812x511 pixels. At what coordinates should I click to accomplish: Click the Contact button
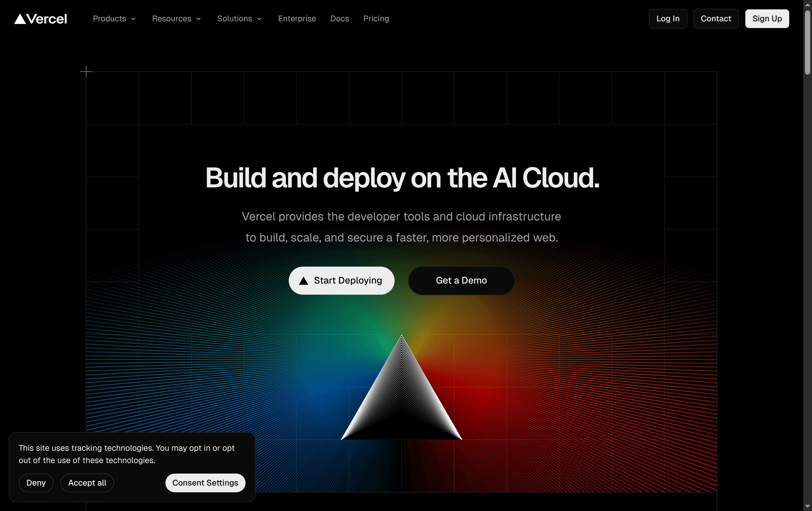(716, 18)
